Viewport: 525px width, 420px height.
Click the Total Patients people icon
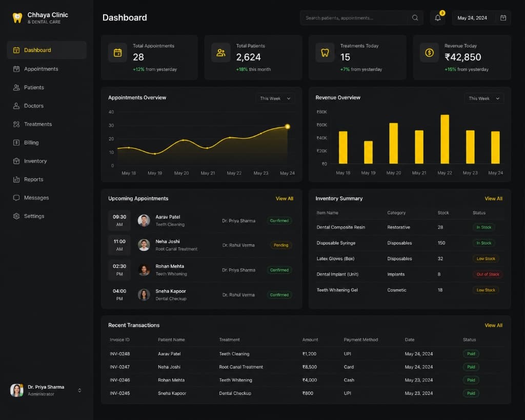click(220, 53)
